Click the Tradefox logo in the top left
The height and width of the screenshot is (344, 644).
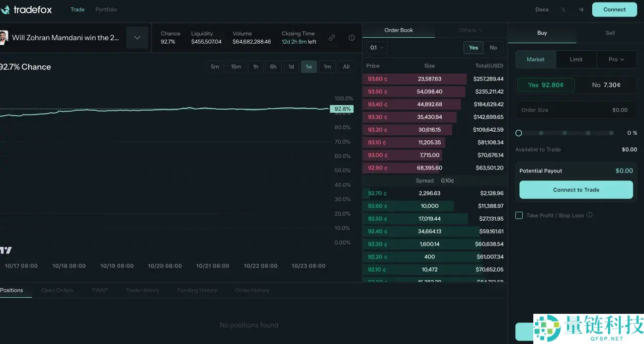point(27,9)
